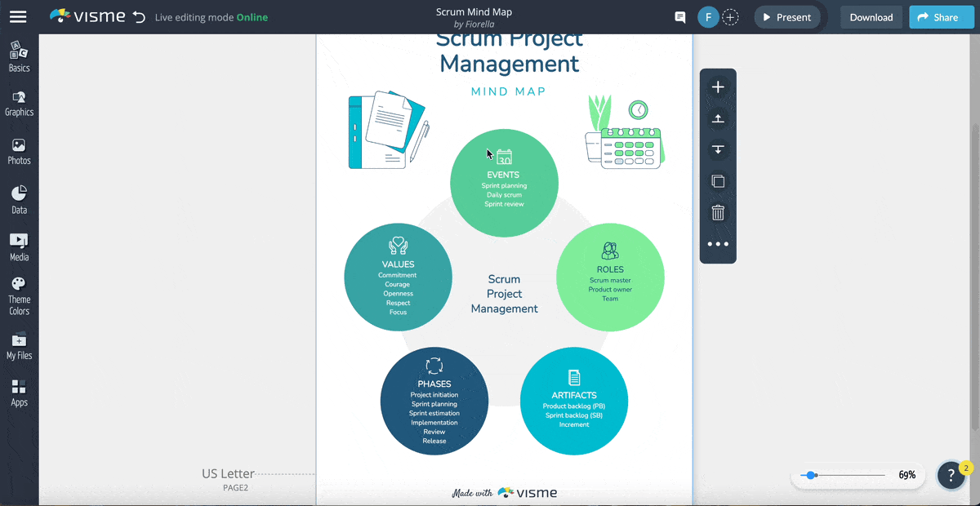Open the Graphics panel in the sidebar
Screen dimensions: 980x506
pyautogui.click(x=18, y=102)
